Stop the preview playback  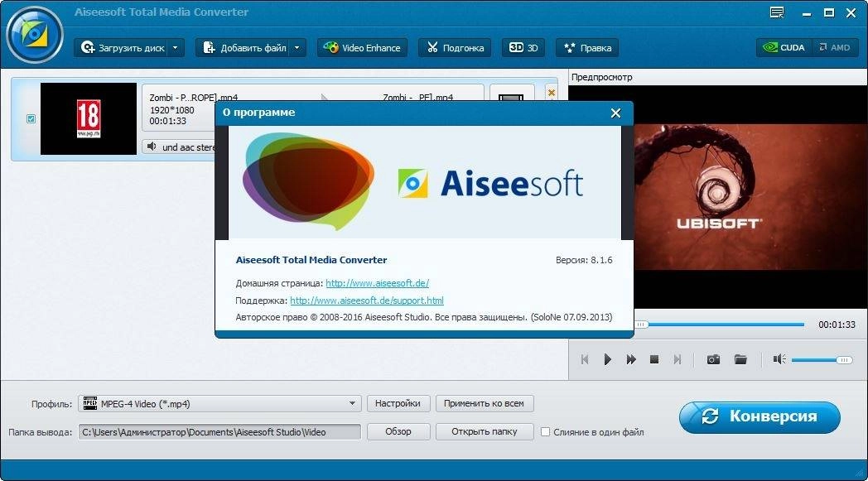tap(653, 359)
